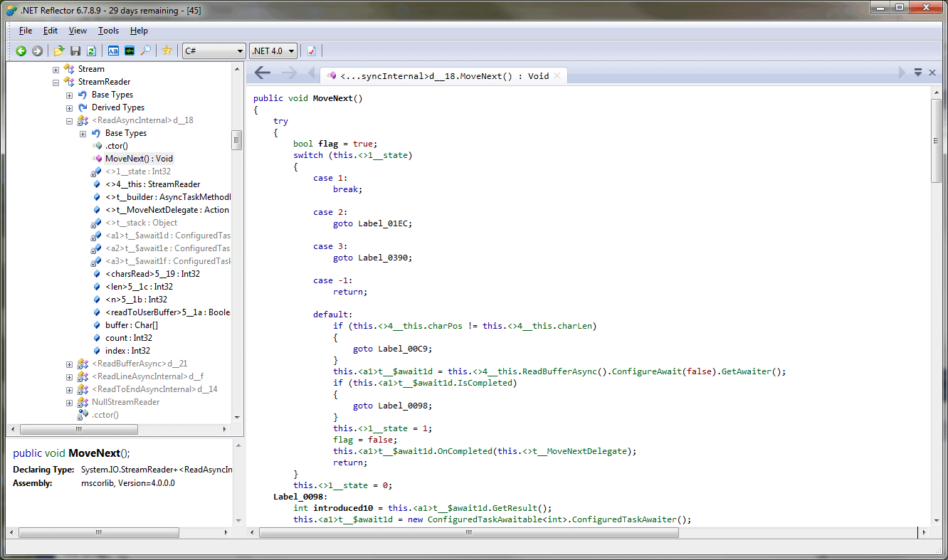Image resolution: width=948 pixels, height=560 pixels.
Task: Collapse the StreamReader tree node
Action: (x=56, y=83)
